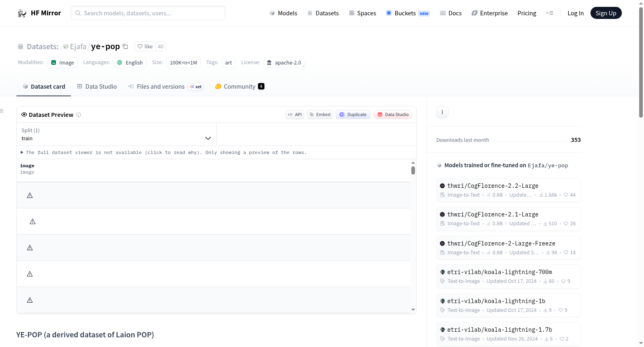Switch to Files and versions tab
The image size is (644, 347).
166,87
